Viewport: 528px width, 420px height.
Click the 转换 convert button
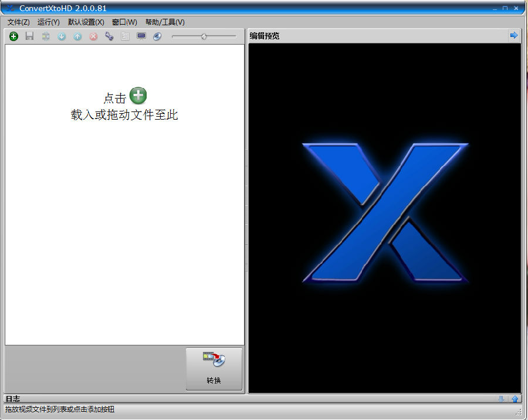pyautogui.click(x=214, y=369)
